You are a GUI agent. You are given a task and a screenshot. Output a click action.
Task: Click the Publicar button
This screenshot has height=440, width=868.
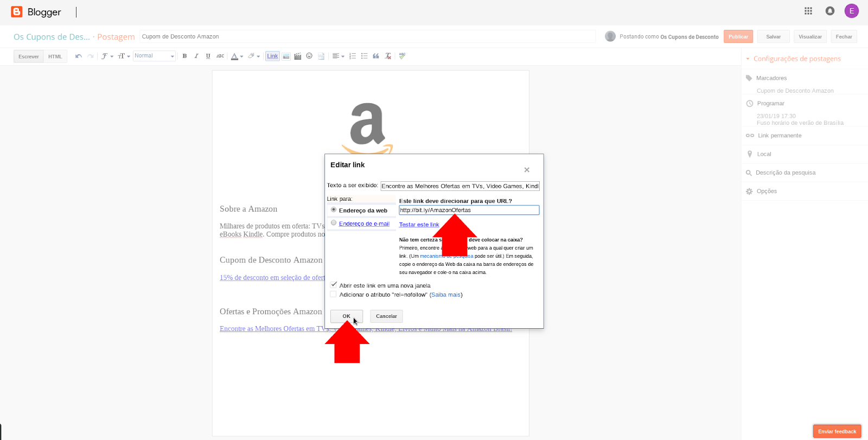pyautogui.click(x=738, y=36)
